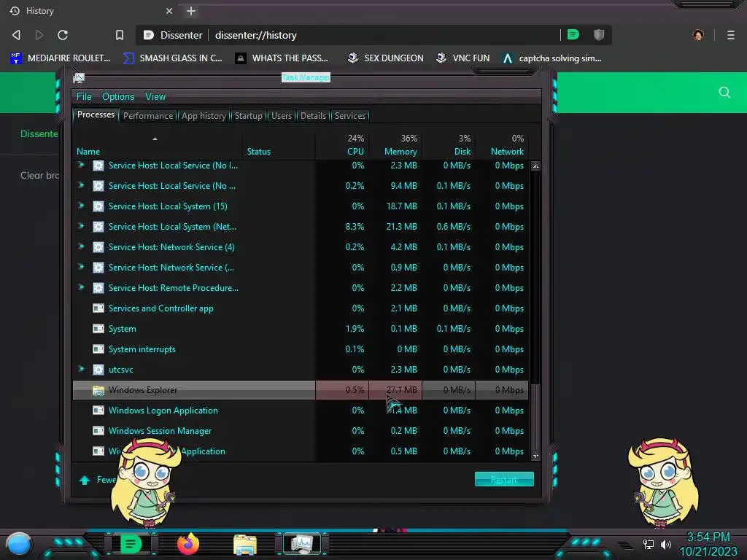
Task: Expand the utcsvc process
Action: 81,369
